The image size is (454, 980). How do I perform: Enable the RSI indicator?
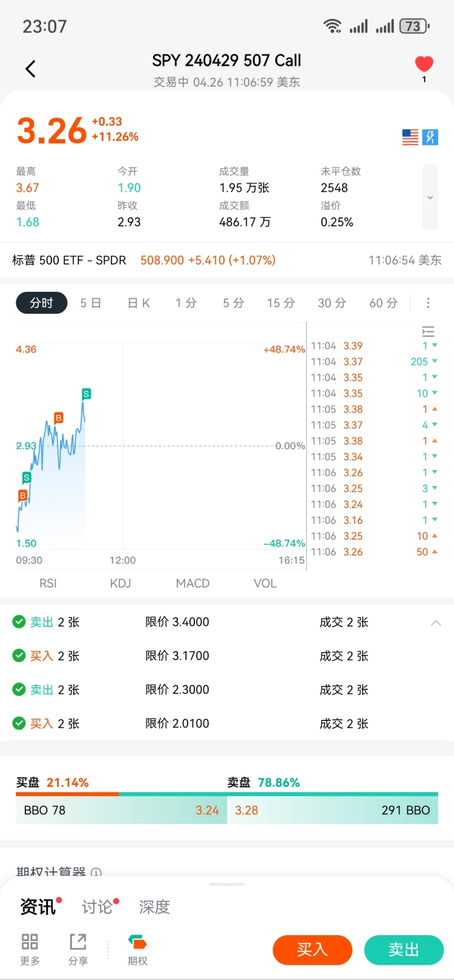(x=48, y=584)
